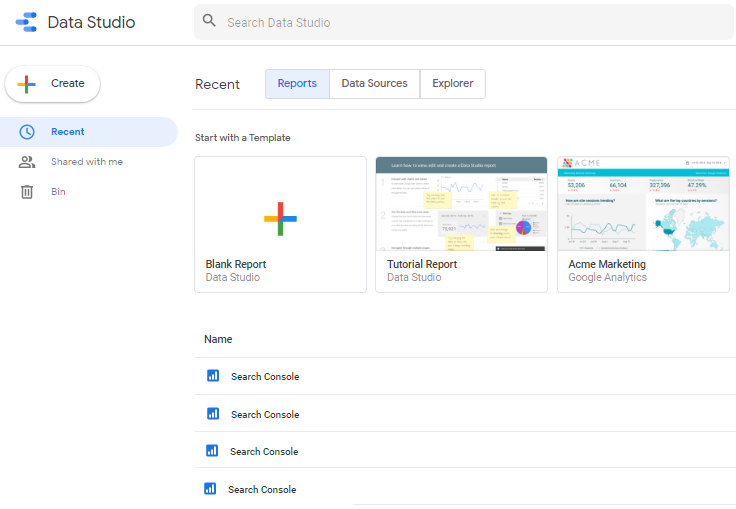Click the Recent page heading
Screen dimensions: 736x509
click(x=217, y=84)
